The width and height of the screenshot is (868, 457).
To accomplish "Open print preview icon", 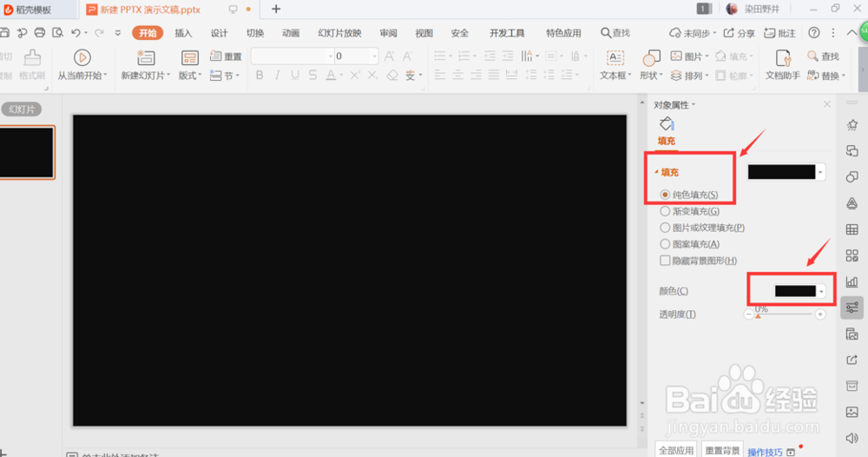I will (x=57, y=33).
